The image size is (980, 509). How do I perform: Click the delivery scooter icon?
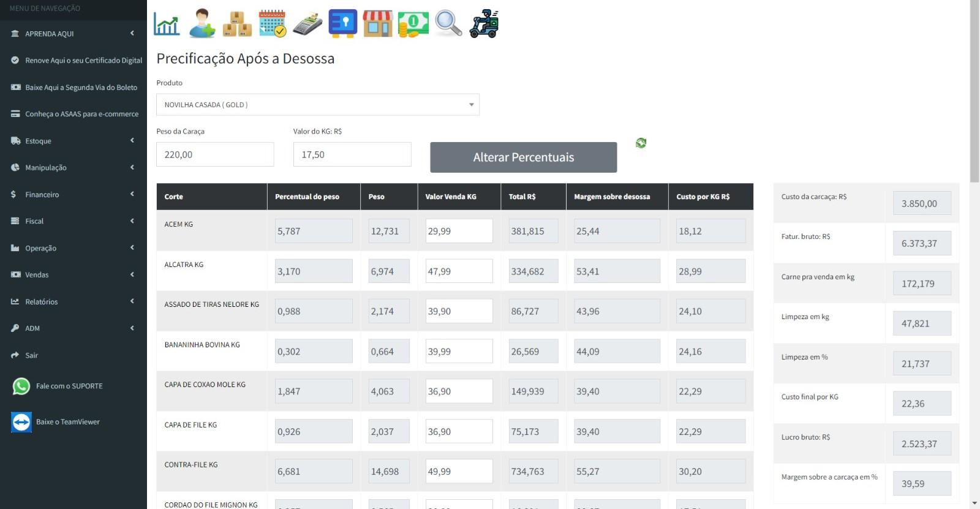pos(484,24)
